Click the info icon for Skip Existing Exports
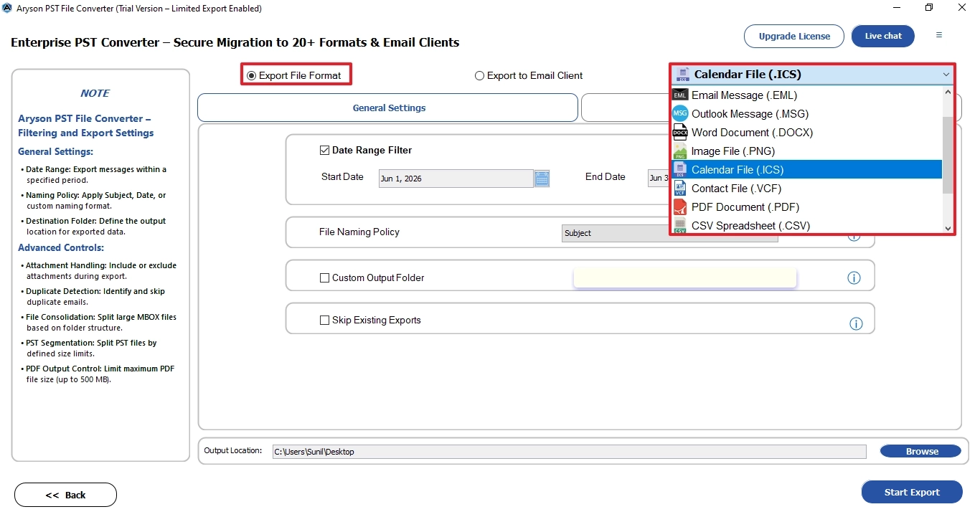The image size is (980, 522). point(856,324)
